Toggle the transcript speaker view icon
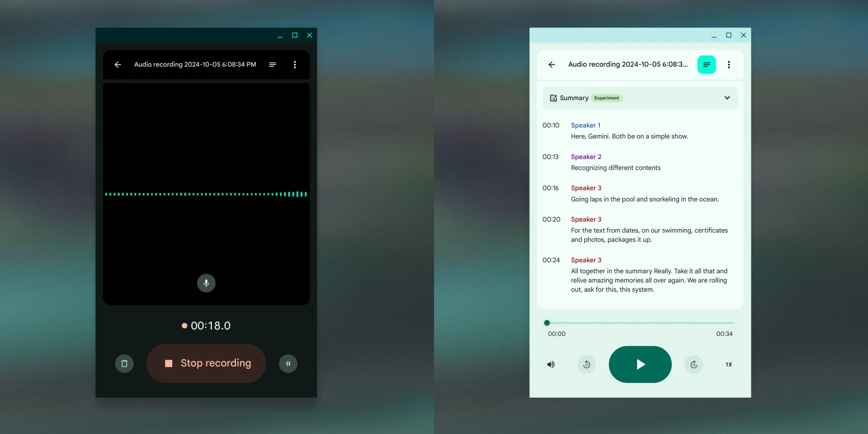868x434 pixels. 707,65
